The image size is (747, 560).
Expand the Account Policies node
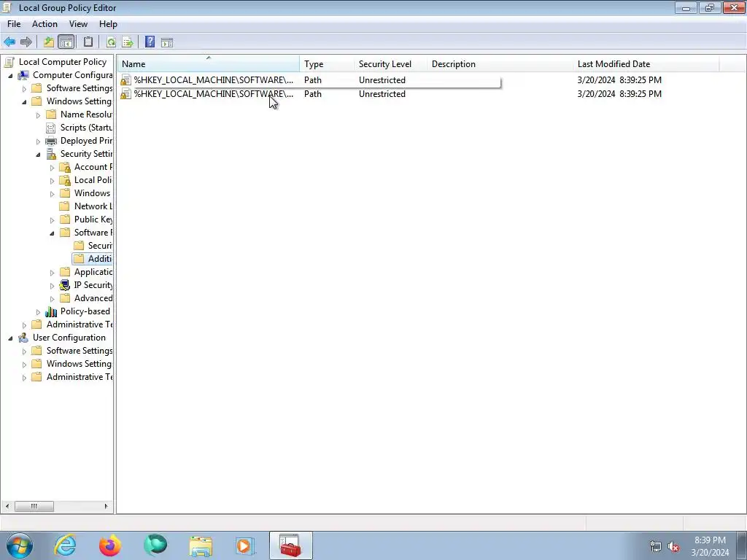tap(53, 168)
